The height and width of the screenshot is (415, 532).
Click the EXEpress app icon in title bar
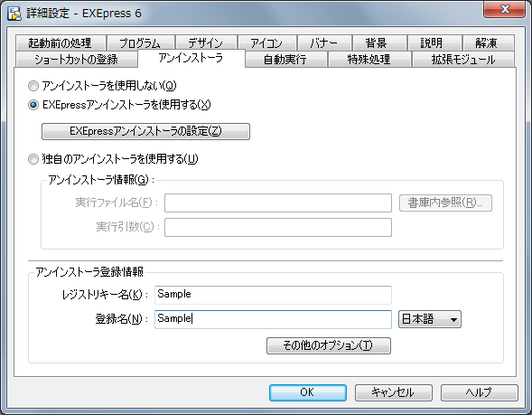(14, 14)
